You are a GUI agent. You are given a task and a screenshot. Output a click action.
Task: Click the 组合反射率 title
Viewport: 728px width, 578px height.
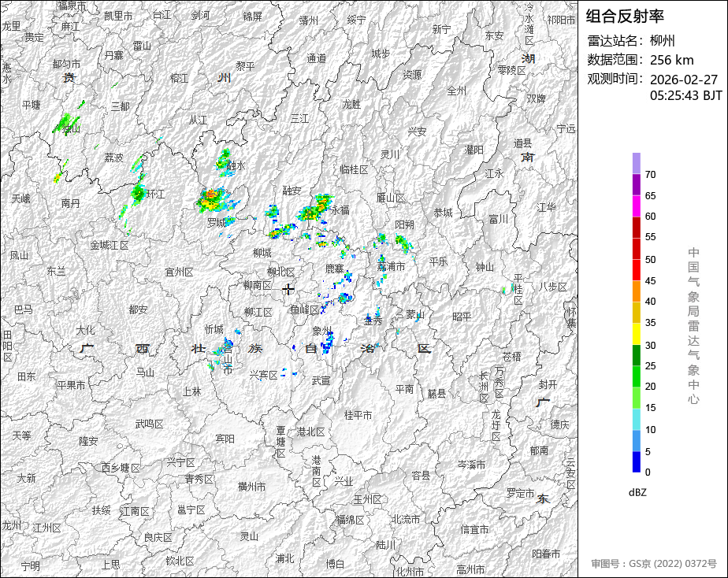pos(625,16)
